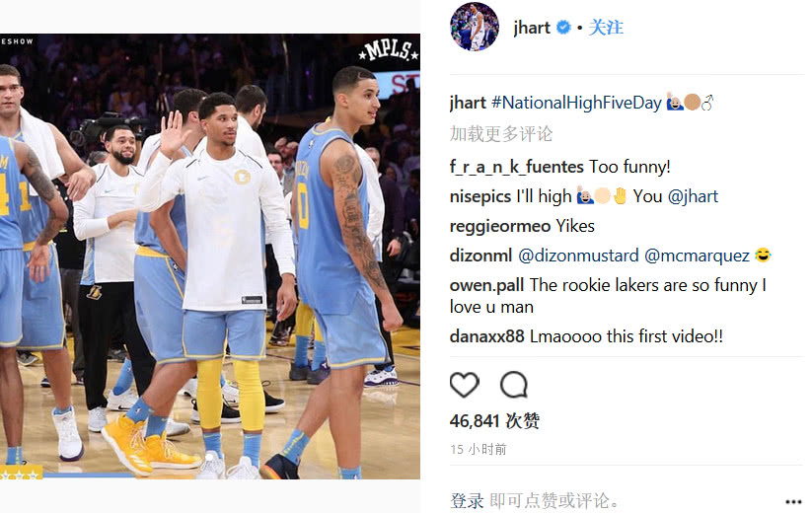The width and height of the screenshot is (812, 513).
Task: Open the comment bubble icon
Action: coord(514,385)
